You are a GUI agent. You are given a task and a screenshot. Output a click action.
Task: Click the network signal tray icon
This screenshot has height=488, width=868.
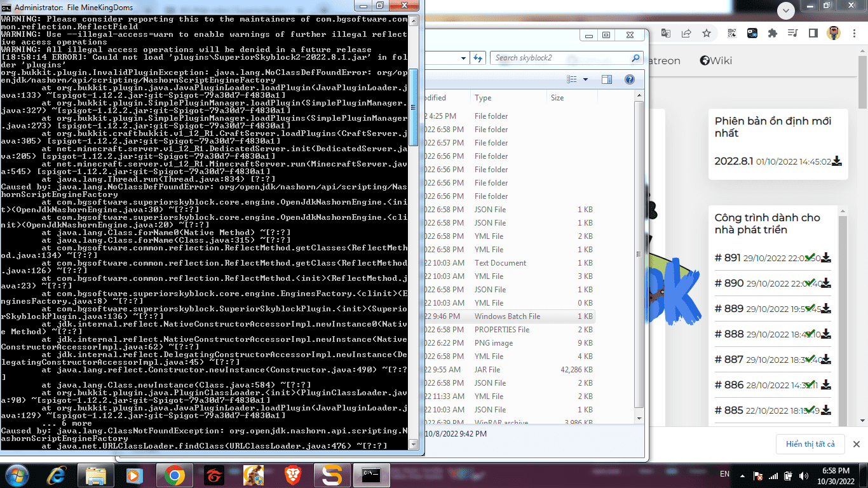click(x=773, y=475)
